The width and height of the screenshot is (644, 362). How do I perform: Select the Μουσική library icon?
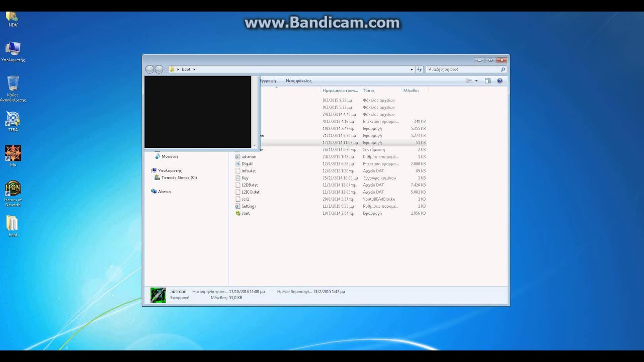click(157, 156)
